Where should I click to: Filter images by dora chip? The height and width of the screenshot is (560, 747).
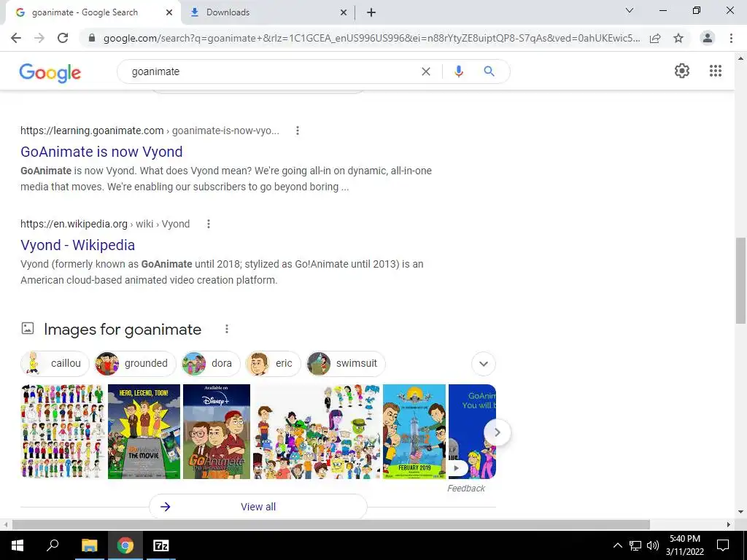pyautogui.click(x=210, y=363)
